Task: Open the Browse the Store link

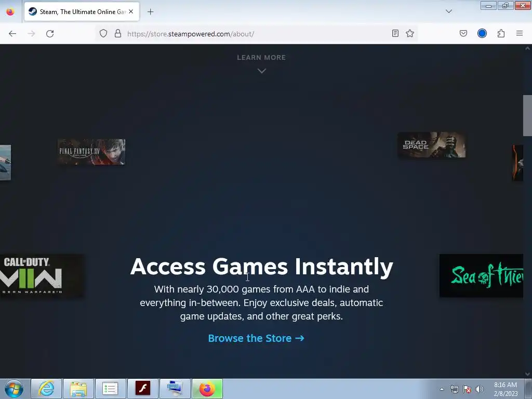Action: pos(256,338)
